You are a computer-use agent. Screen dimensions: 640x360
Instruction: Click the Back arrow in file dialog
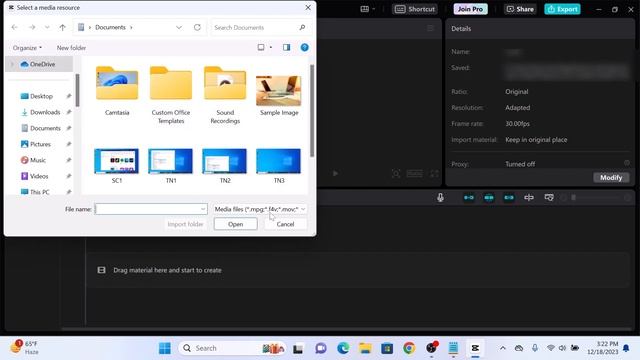tap(15, 27)
